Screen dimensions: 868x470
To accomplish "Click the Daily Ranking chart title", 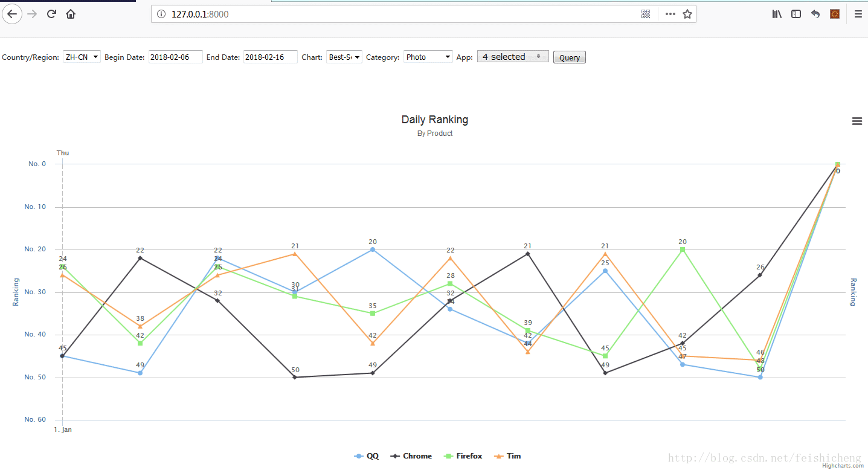I will click(x=434, y=120).
